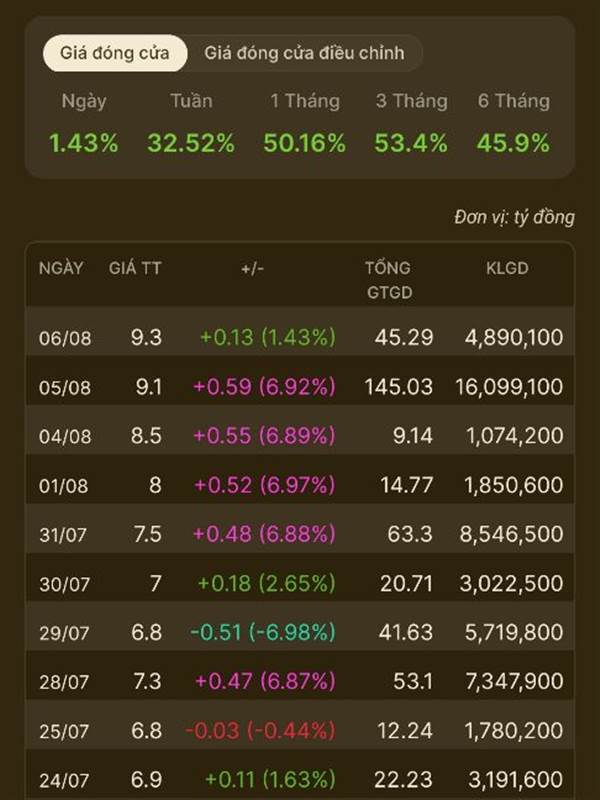Open the 05/08 row with 16,099,100 volume
Screen dimensions: 600x800
coord(300,387)
